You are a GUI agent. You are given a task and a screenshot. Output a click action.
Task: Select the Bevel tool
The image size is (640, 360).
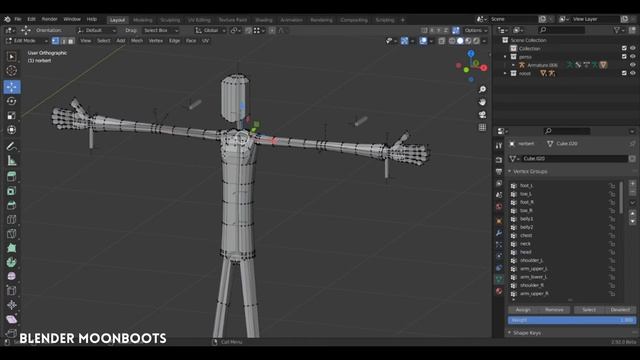(x=11, y=205)
